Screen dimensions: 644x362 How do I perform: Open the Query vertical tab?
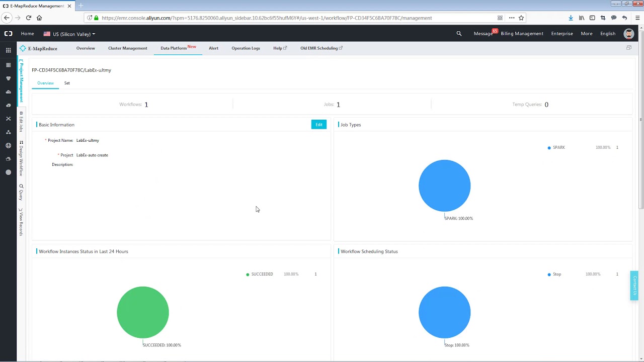(21, 192)
